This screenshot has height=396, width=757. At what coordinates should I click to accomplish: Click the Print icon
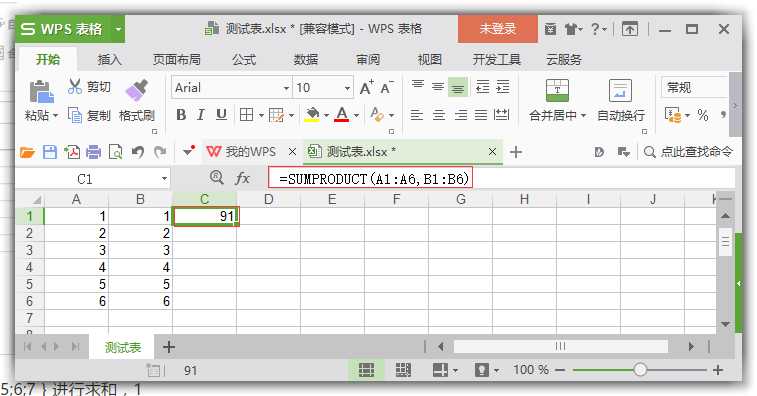click(x=93, y=153)
